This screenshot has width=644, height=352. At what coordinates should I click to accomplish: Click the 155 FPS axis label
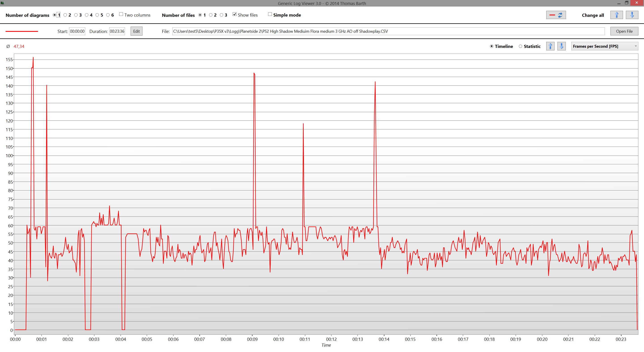9,60
